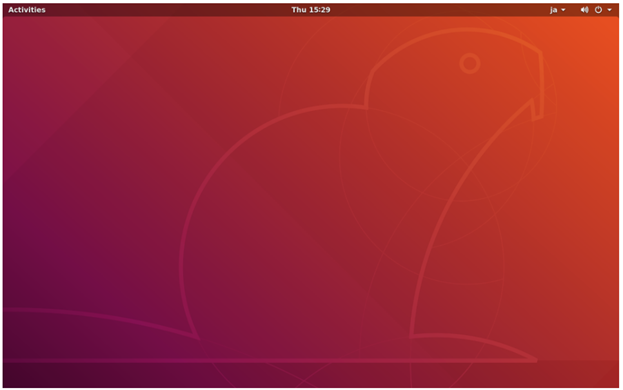Click the beaver's eye on the wallpaper
The width and height of the screenshot is (623, 390).
(x=470, y=64)
